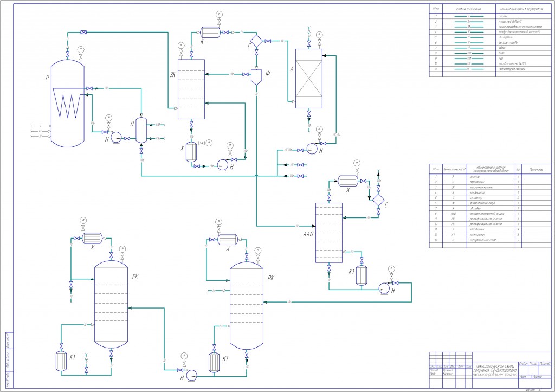
Task: Click 'этилен' in the pipeline legend
Action: point(503,16)
